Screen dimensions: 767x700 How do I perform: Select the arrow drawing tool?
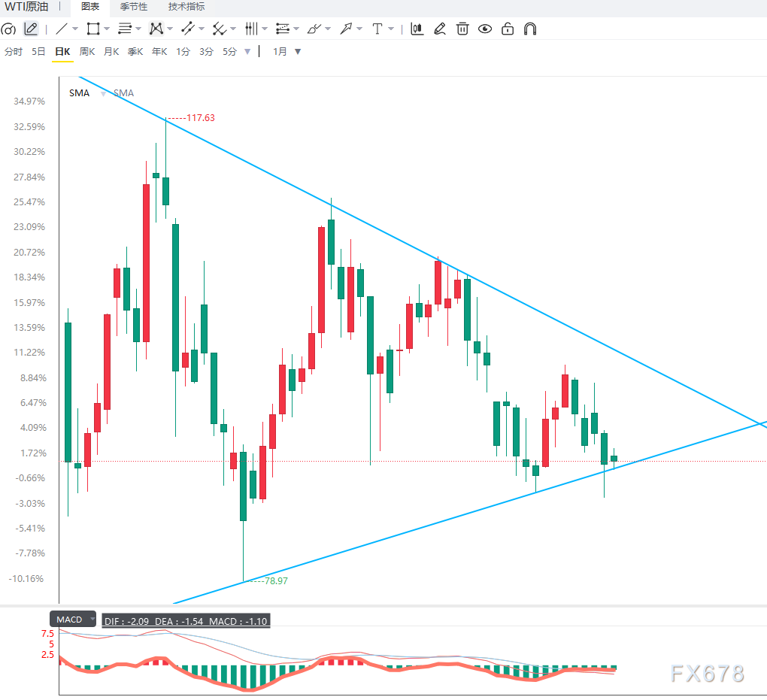[x=347, y=29]
